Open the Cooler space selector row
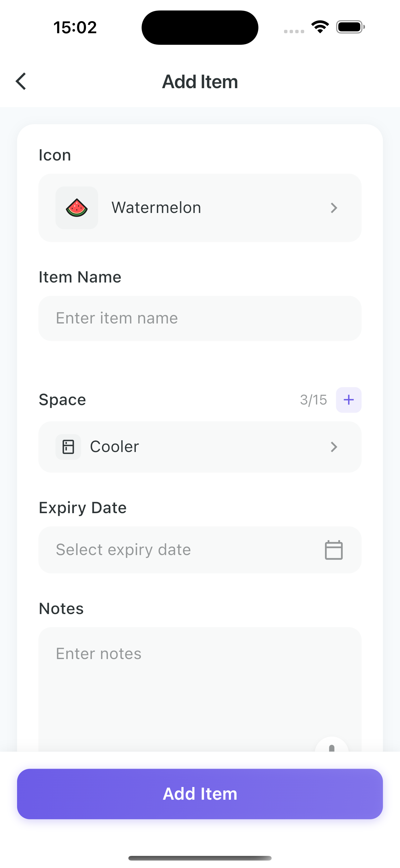The width and height of the screenshot is (400, 868). (x=200, y=447)
